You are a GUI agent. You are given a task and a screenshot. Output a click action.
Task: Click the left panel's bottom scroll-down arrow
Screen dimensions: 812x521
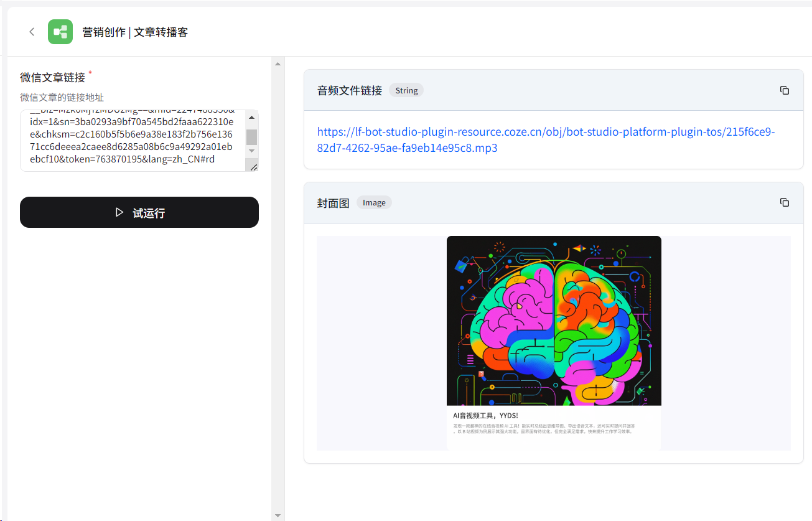point(278,515)
